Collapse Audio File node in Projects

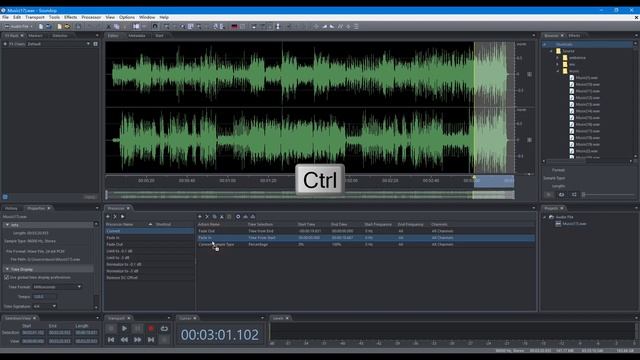pos(544,217)
